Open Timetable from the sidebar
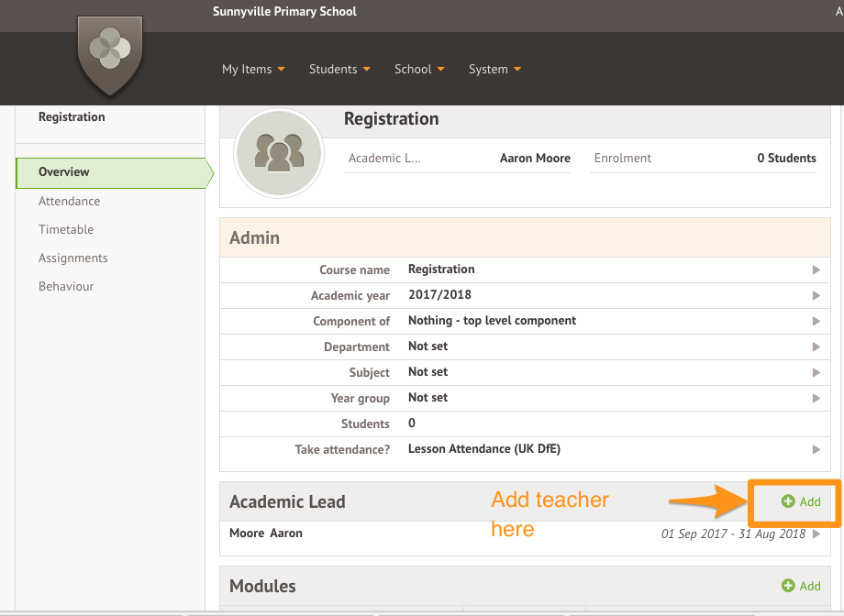This screenshot has height=616, width=844. click(66, 229)
